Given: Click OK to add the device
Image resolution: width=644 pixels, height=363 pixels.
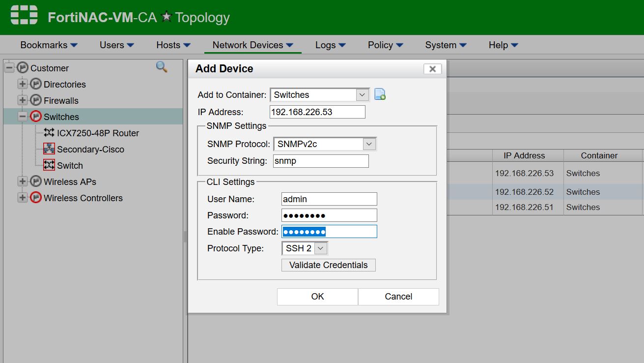Looking at the screenshot, I should point(318,297).
